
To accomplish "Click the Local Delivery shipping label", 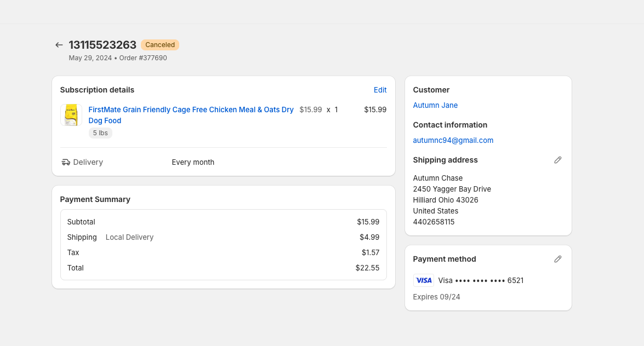I will pos(129,237).
